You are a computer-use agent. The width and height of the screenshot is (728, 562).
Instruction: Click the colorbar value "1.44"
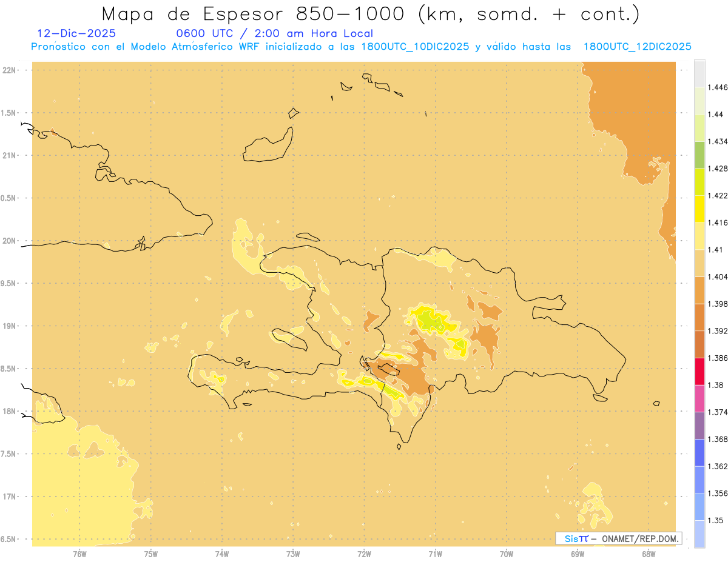[x=716, y=114]
